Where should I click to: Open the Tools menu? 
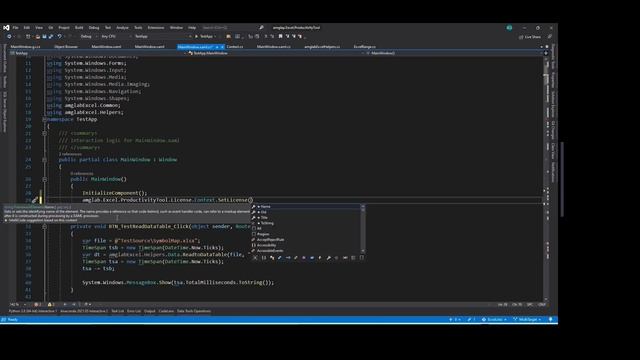coord(138,28)
